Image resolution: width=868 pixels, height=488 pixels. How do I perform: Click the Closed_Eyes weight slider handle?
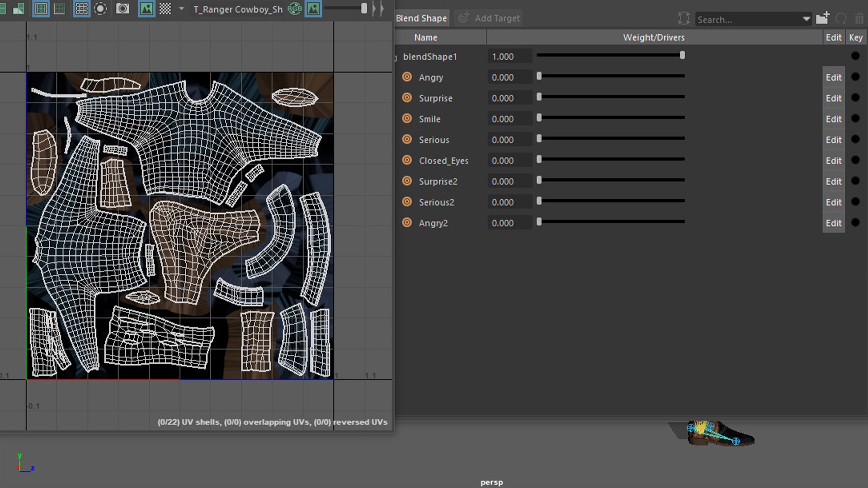pos(539,159)
